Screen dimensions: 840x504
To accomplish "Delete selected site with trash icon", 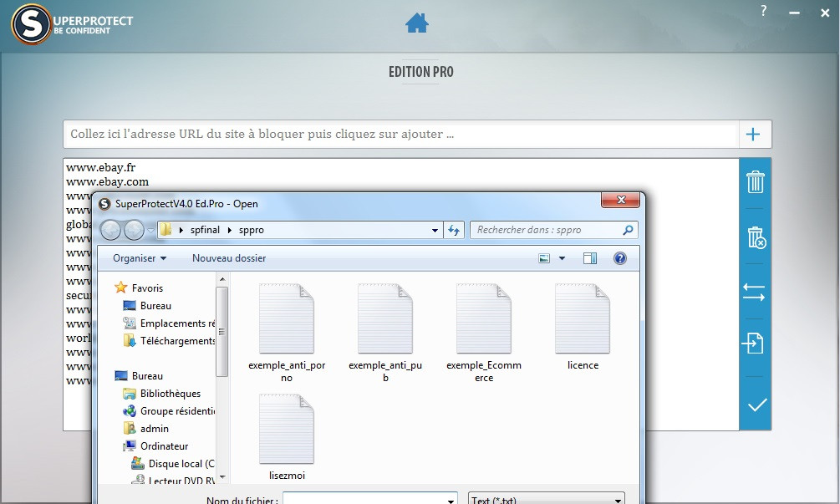I will point(756,181).
